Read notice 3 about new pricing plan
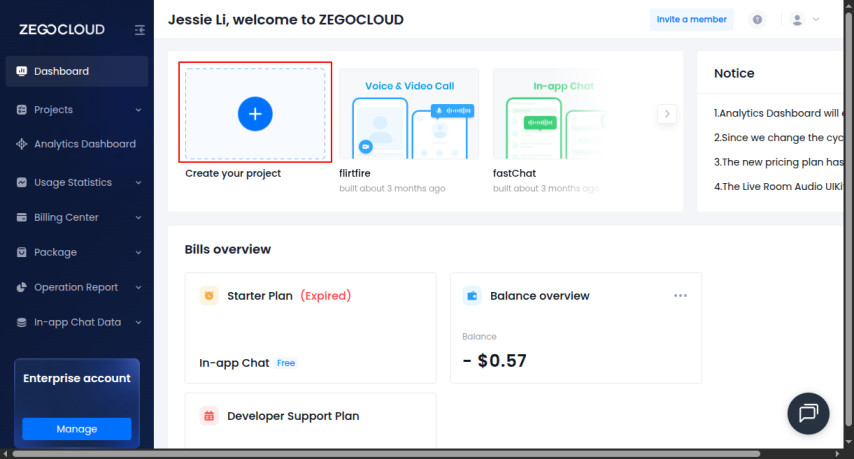The width and height of the screenshot is (854, 459). pyautogui.click(x=779, y=162)
